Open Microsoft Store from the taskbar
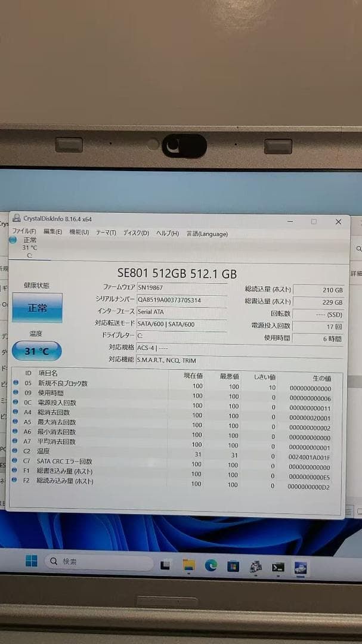This screenshot has height=644, width=362. pos(233,566)
